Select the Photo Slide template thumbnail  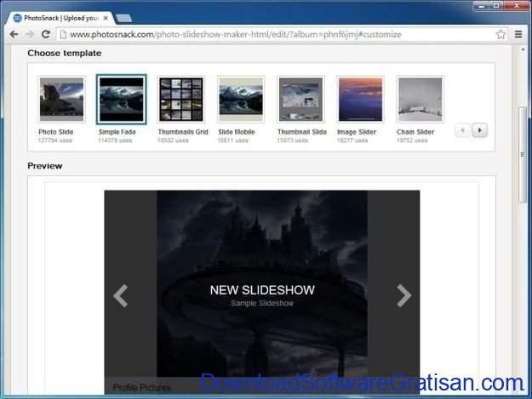pyautogui.click(x=62, y=99)
